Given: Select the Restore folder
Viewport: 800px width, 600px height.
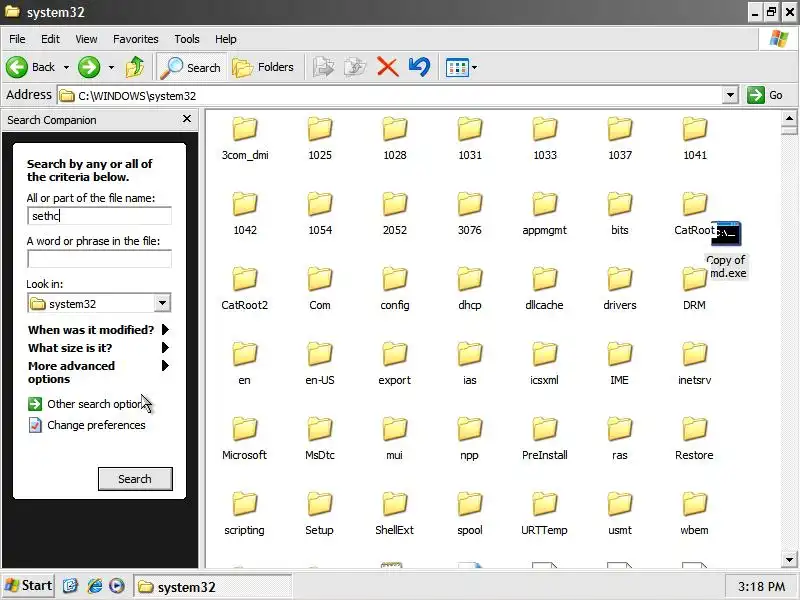Looking at the screenshot, I should pyautogui.click(x=694, y=439).
